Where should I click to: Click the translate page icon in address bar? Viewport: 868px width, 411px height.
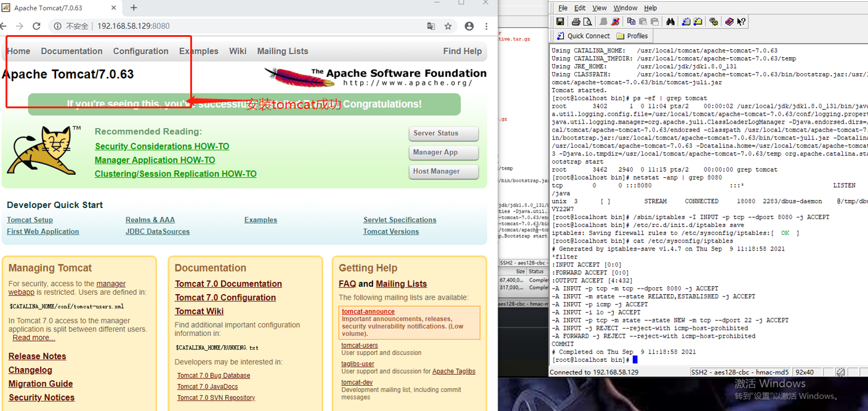click(x=431, y=26)
